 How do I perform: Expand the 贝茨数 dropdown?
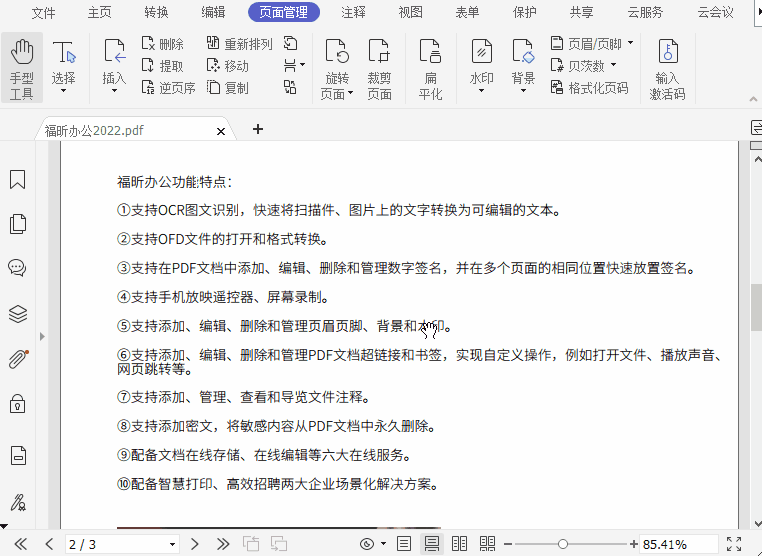pos(613,64)
